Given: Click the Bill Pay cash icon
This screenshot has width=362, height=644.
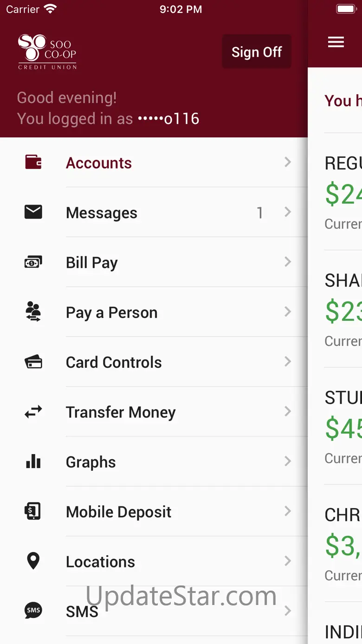Looking at the screenshot, I should [x=33, y=262].
